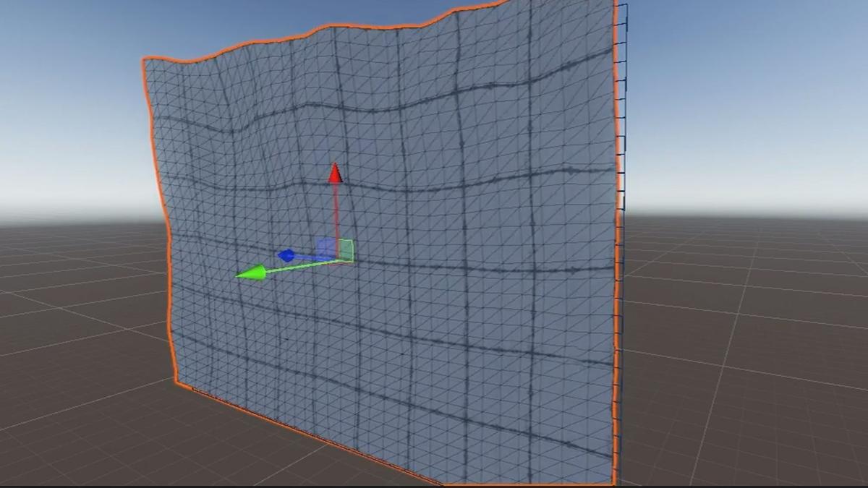Click the blue XY plane-drag square
868x488 pixels.
click(326, 246)
